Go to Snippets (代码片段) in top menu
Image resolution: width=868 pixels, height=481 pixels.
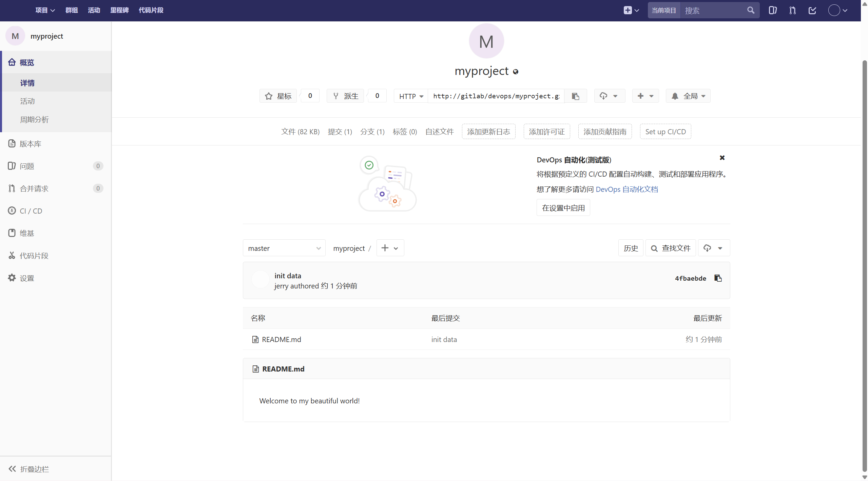coord(151,10)
